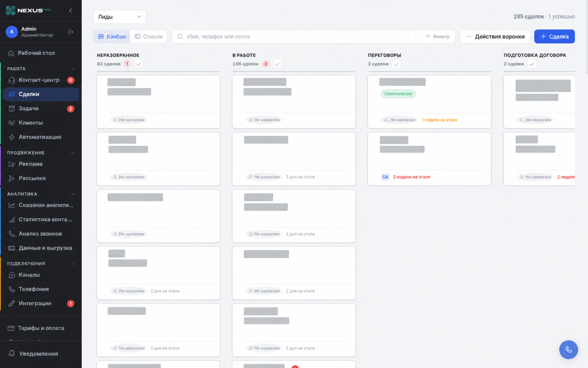Image resolution: width=588 pixels, height=368 pixels.
Task: Collapse the ПРОДВИЖЕНИЕ sidebar group
Action: pos(73,153)
